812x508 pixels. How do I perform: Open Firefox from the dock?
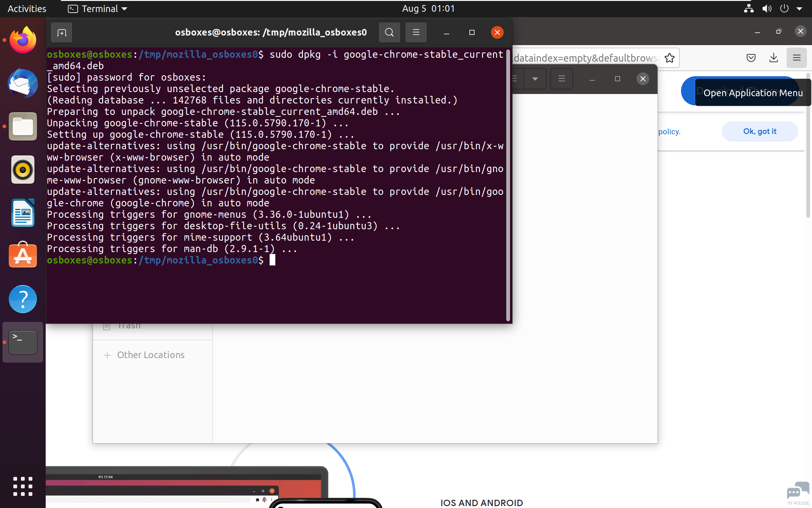tap(23, 40)
